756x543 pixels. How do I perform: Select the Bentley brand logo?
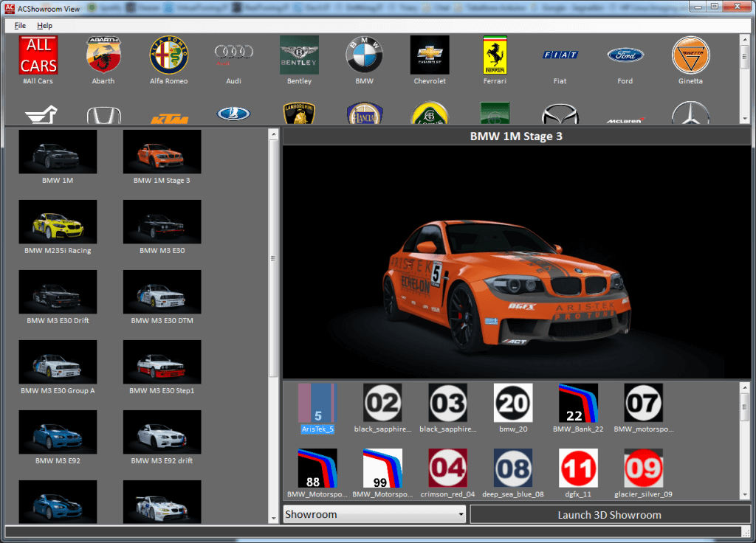[x=299, y=55]
